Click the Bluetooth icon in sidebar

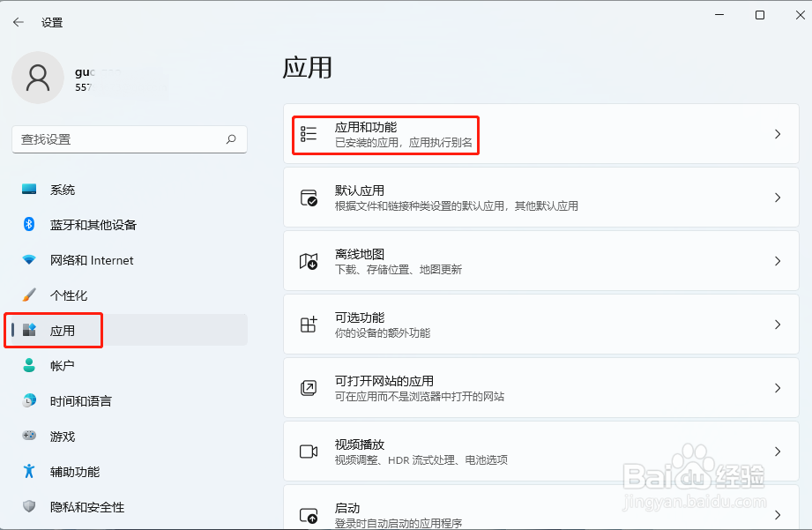point(29,224)
